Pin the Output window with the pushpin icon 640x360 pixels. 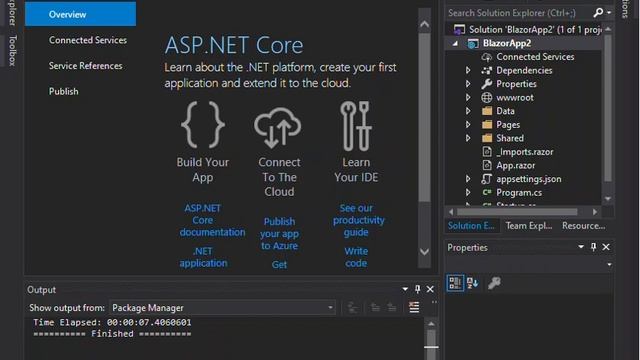[x=417, y=289]
